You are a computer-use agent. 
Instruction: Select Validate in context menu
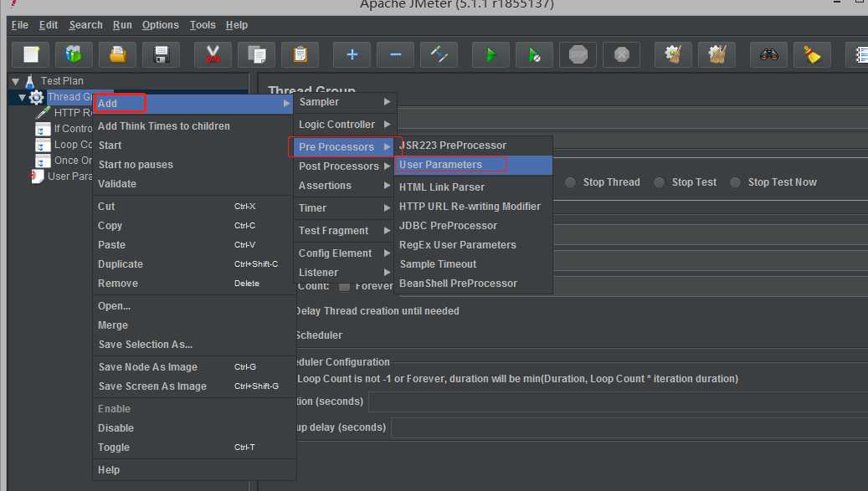[x=193, y=183]
